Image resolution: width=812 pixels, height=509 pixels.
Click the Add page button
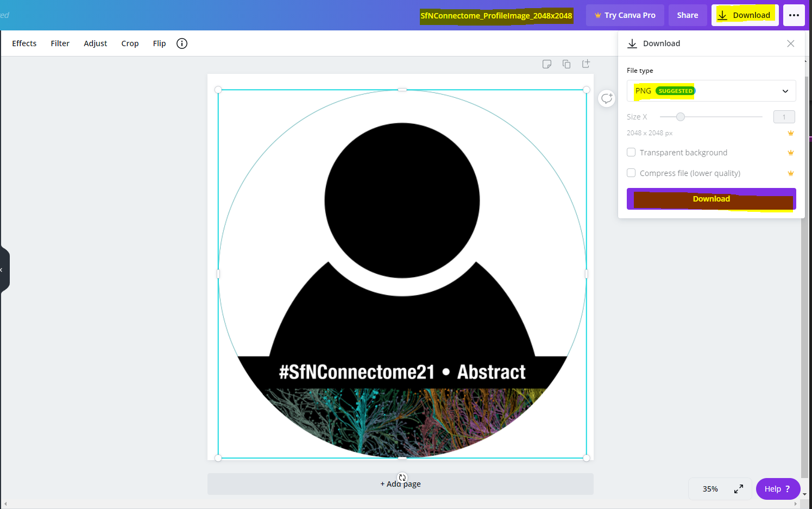click(x=400, y=484)
